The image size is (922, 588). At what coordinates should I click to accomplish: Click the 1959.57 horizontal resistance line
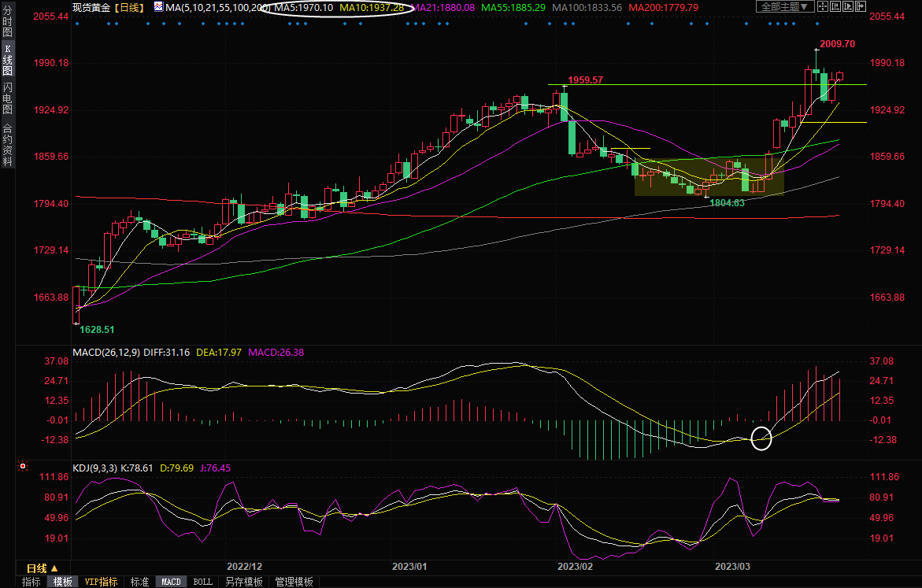(709, 84)
